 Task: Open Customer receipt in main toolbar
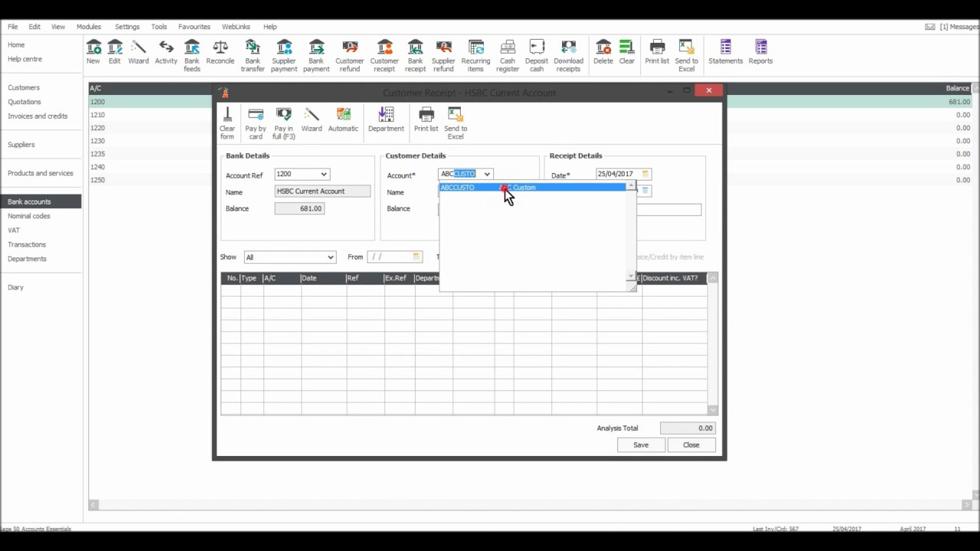(x=384, y=56)
